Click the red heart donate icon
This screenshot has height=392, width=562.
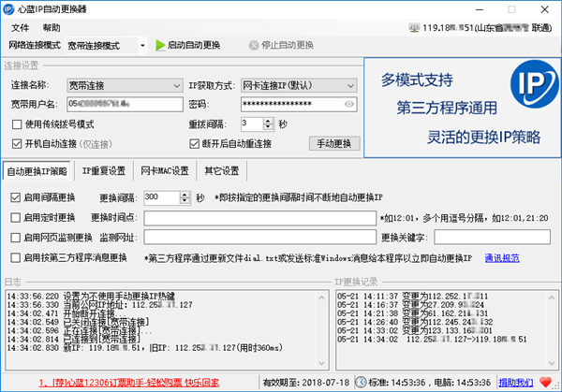pos(545,383)
